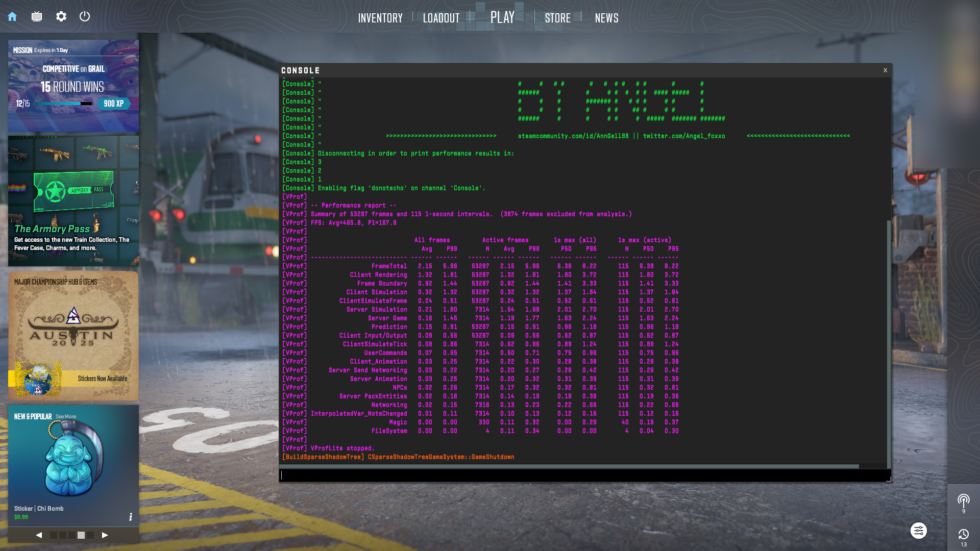Select the Play tab
The width and height of the screenshot is (980, 551).
pyautogui.click(x=502, y=17)
